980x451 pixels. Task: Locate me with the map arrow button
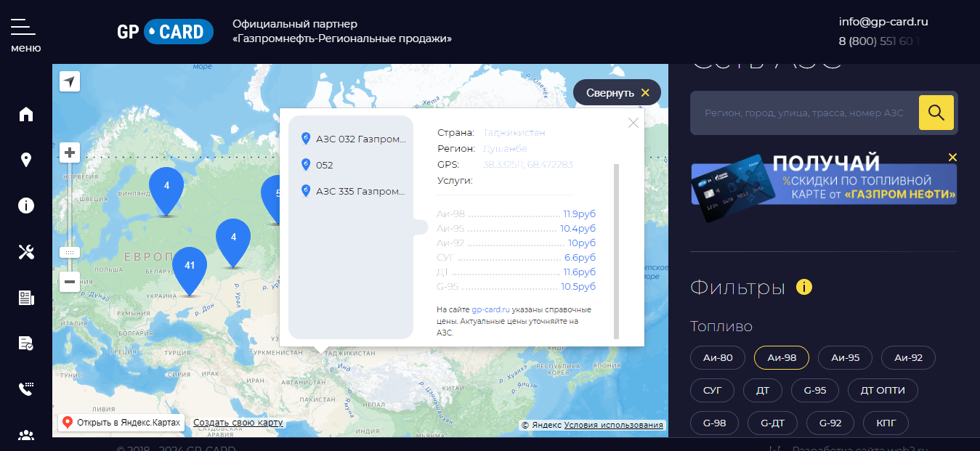[x=70, y=81]
